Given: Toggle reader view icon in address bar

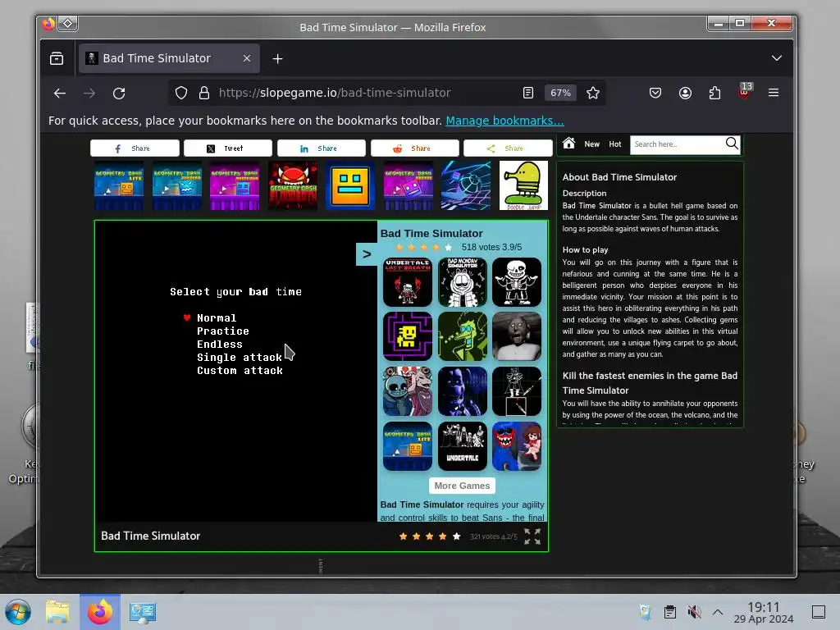Looking at the screenshot, I should point(528,94).
